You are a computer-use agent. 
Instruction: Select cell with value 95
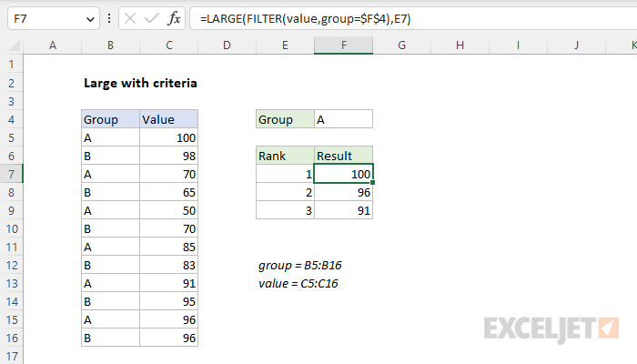pyautogui.click(x=169, y=301)
